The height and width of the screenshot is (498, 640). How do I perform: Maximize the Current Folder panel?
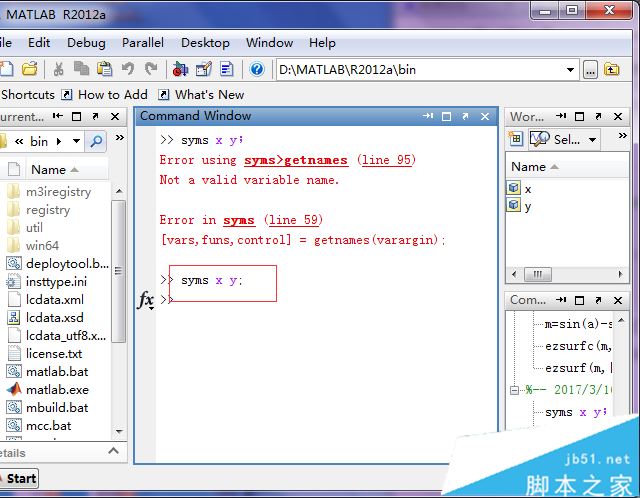pos(76,117)
